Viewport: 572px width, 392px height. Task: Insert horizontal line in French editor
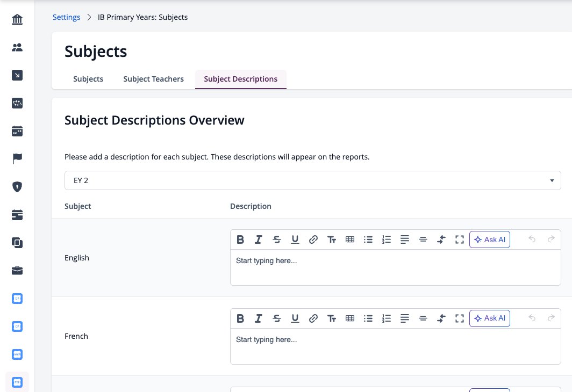pos(423,318)
